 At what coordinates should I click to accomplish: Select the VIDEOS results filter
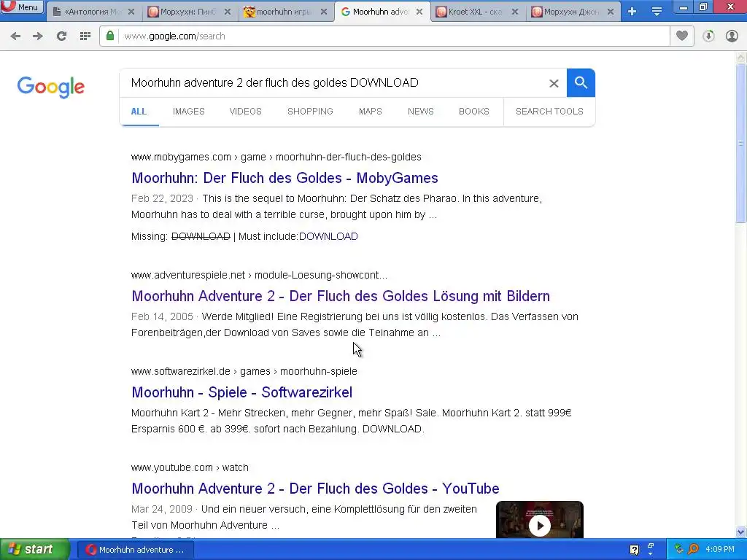coord(245,112)
